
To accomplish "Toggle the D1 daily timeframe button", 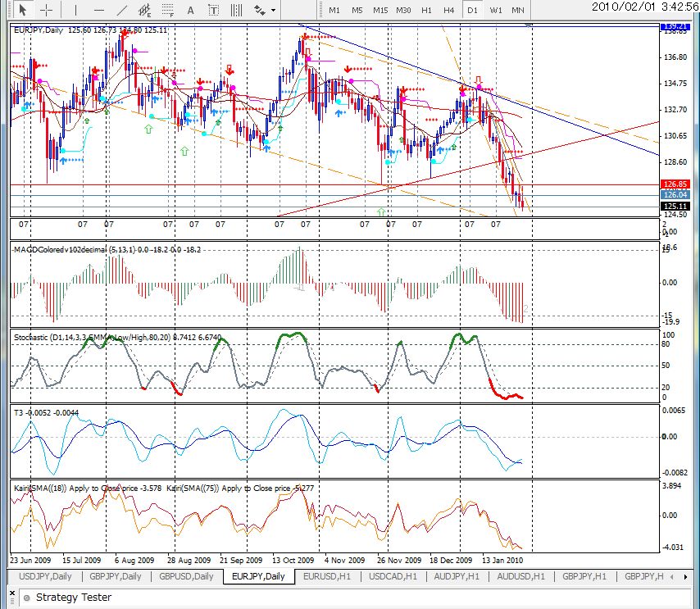I will coord(472,10).
